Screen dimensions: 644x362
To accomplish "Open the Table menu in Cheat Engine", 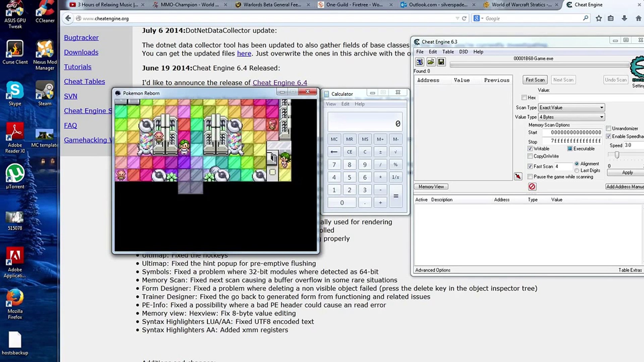I will click(448, 52).
